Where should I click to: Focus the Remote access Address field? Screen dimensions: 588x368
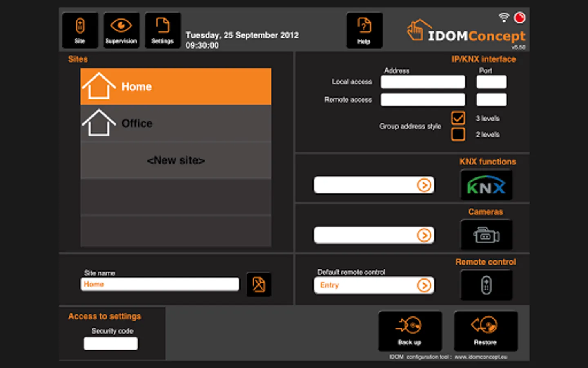pyautogui.click(x=423, y=100)
